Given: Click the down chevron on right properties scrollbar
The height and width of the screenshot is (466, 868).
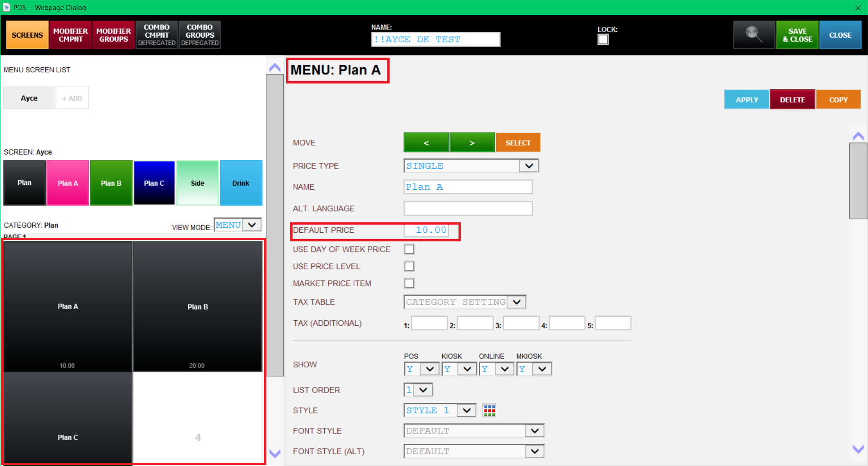Looking at the screenshot, I should [858, 449].
